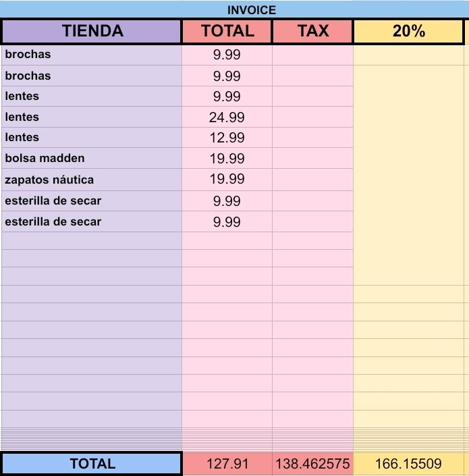
Task: Click the 138.462575 tax total cell
Action: [312, 464]
